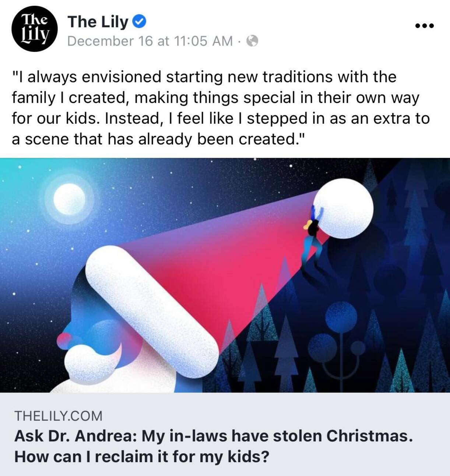Click the white pom-pom of the Santa hat
This screenshot has height=476, width=450.
pos(343,208)
